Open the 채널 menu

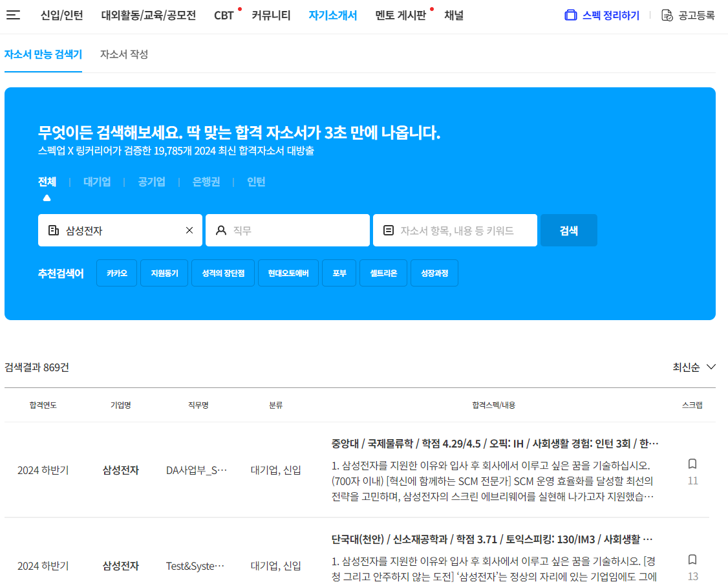[454, 16]
